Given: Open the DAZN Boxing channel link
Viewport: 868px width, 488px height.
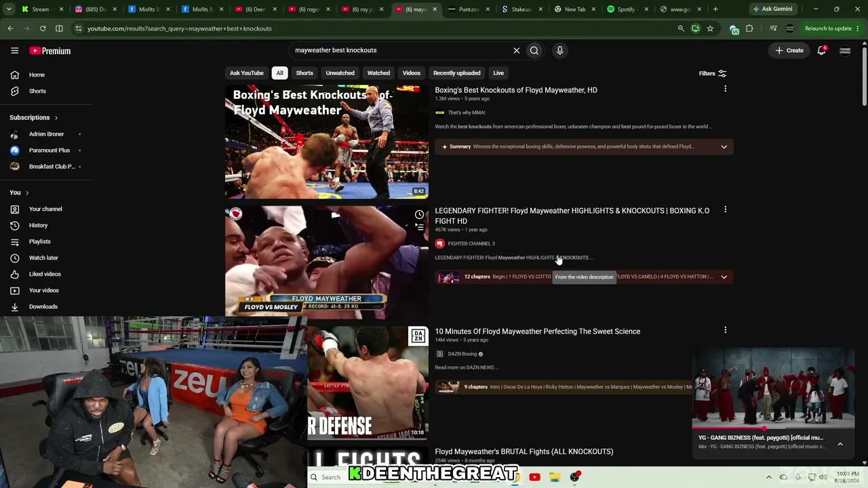Looking at the screenshot, I should [x=462, y=354].
